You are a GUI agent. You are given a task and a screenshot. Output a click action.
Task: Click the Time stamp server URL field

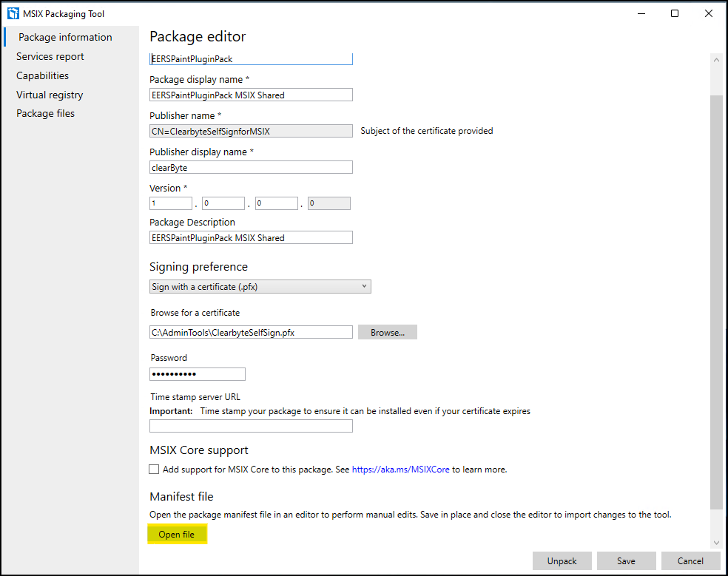coord(251,426)
